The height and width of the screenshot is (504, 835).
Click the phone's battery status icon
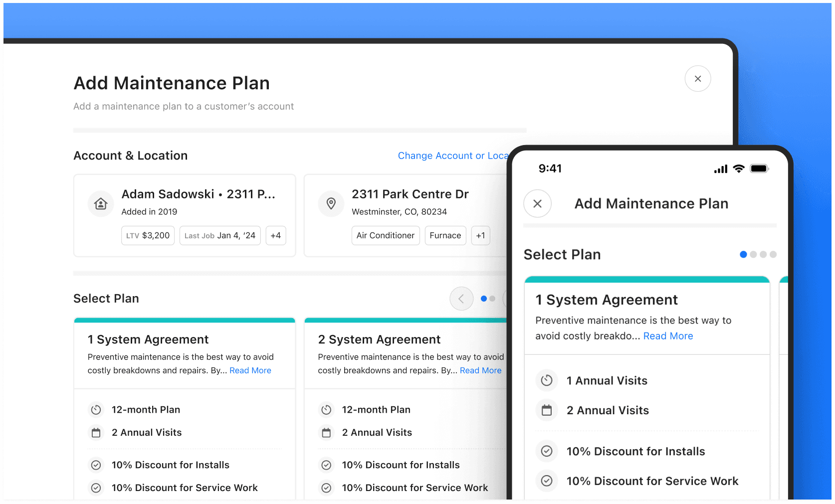[759, 168]
